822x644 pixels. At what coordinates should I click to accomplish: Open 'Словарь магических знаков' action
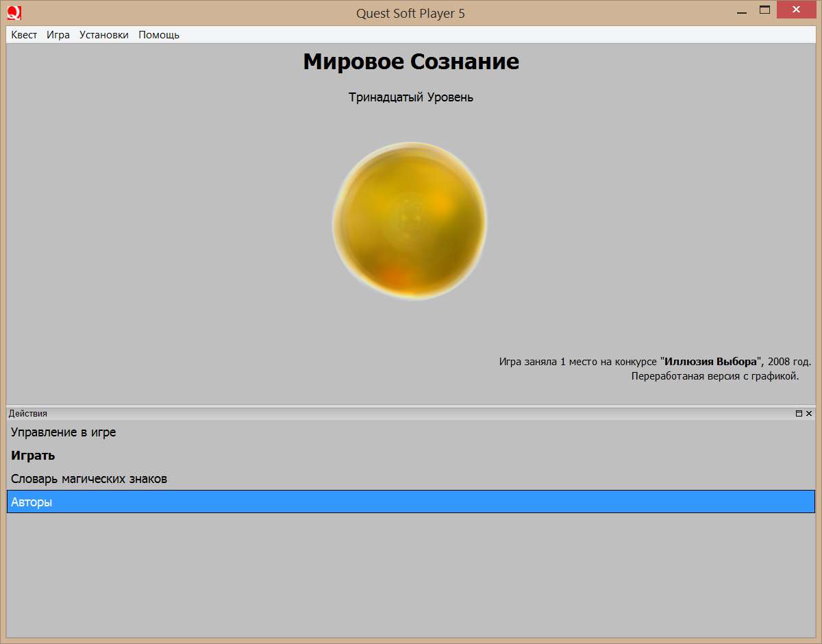(x=411, y=479)
